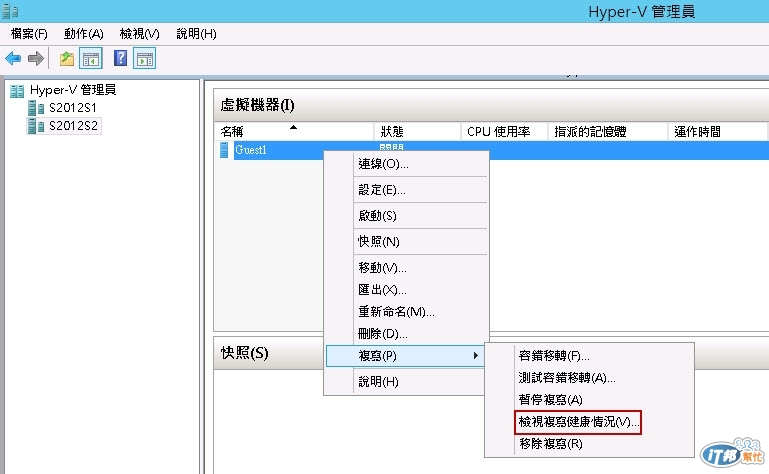Sort by the 名稱 column header
Image resolution: width=769 pixels, height=474 pixels.
pyautogui.click(x=294, y=132)
